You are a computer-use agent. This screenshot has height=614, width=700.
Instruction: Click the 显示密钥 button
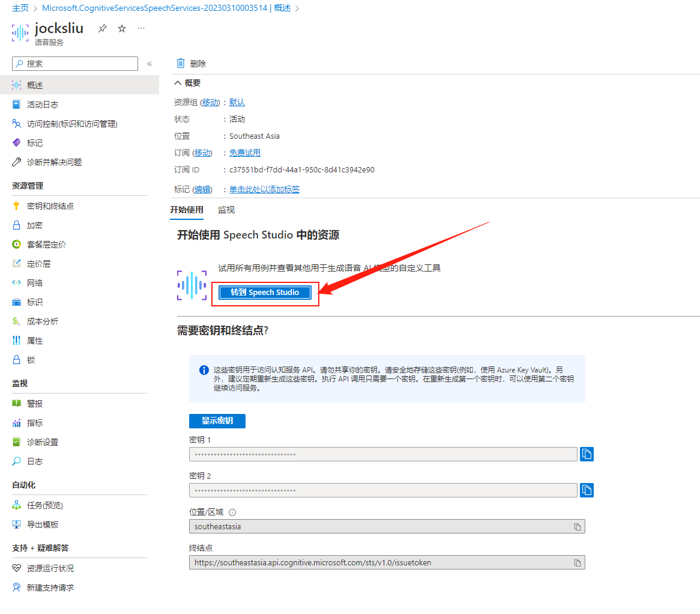tap(217, 421)
